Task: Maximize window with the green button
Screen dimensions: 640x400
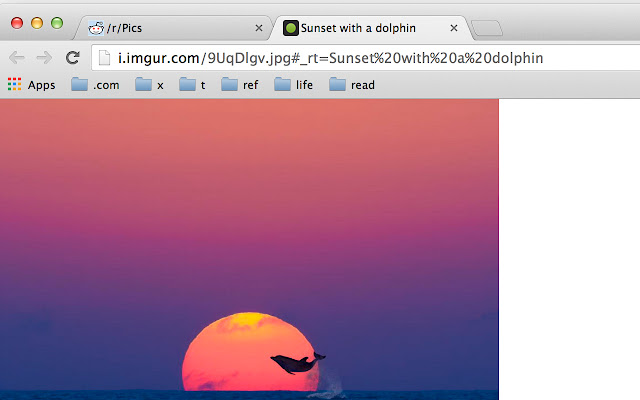Action: pos(57,23)
